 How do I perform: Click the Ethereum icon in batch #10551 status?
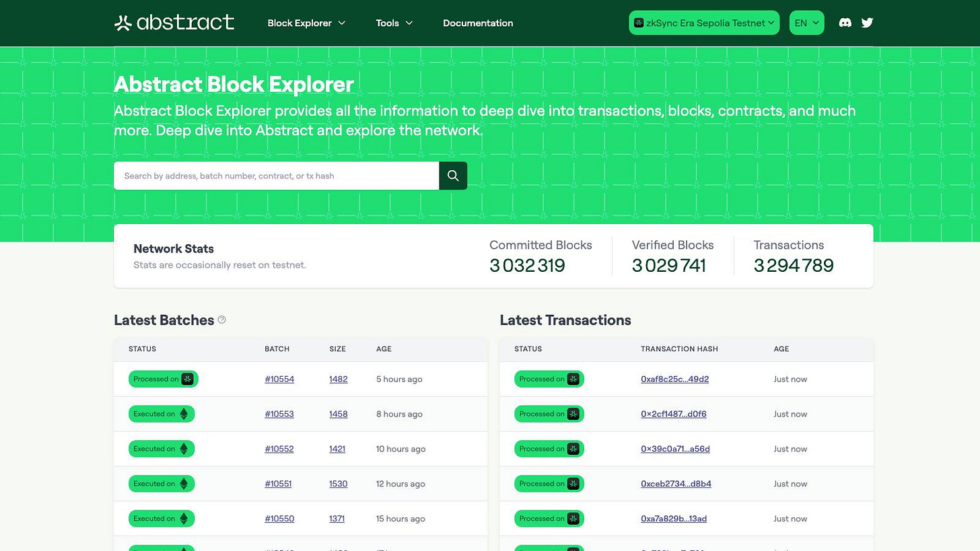(184, 484)
